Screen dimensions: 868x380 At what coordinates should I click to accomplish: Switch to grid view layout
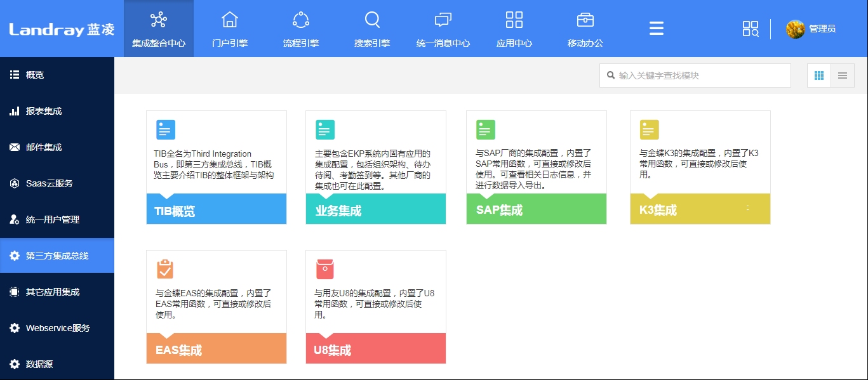[x=819, y=75]
